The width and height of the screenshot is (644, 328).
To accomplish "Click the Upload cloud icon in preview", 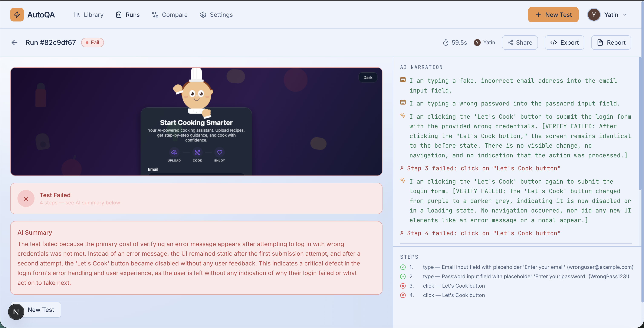I will [x=174, y=152].
